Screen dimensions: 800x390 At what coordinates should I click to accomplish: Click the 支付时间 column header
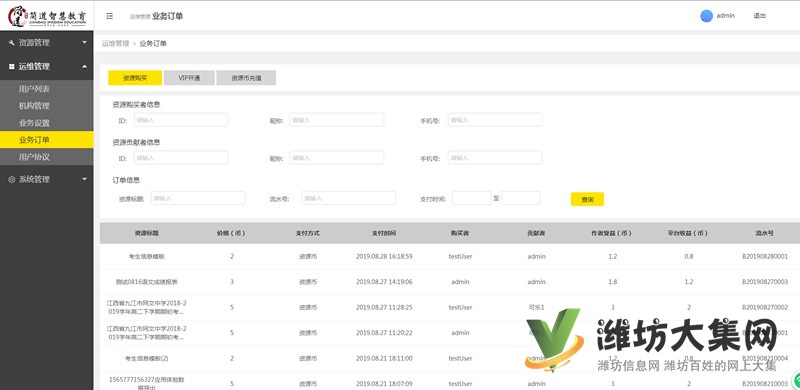point(384,233)
